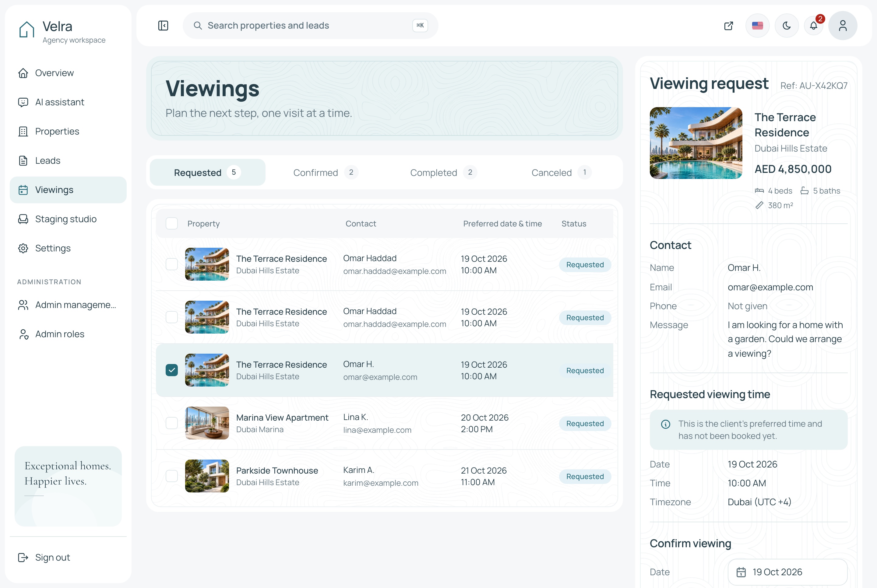
Task: Click the Settings gear icon
Action: [x=23, y=248]
